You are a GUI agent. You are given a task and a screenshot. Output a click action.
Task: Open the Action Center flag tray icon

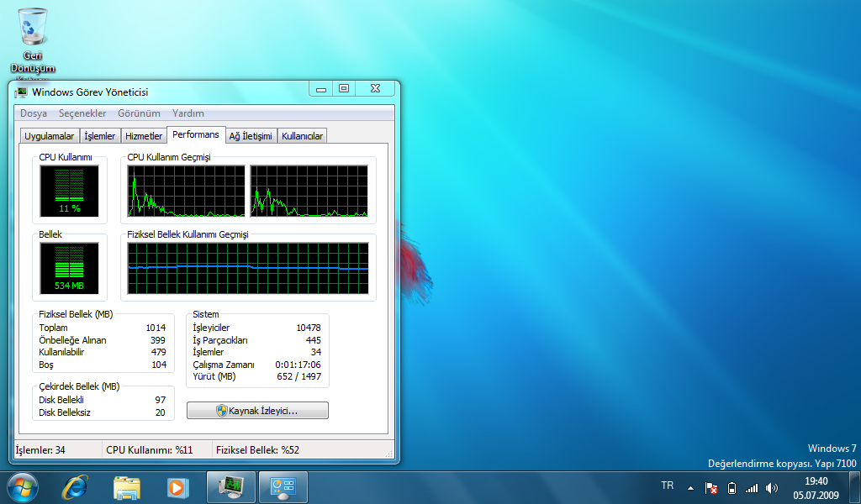coord(711,487)
